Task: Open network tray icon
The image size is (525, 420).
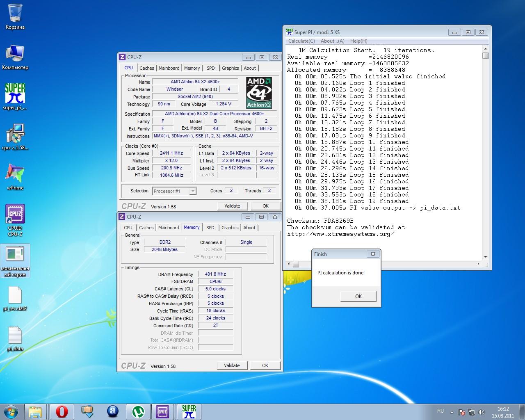Action: pyautogui.click(x=472, y=412)
